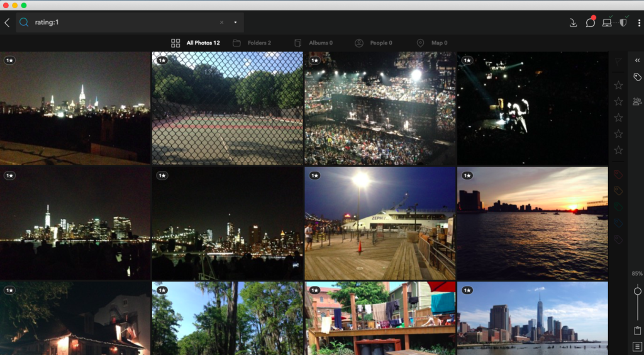Click the 1★ badge on sunset photo
The width and height of the screenshot is (644, 355).
pos(467,176)
